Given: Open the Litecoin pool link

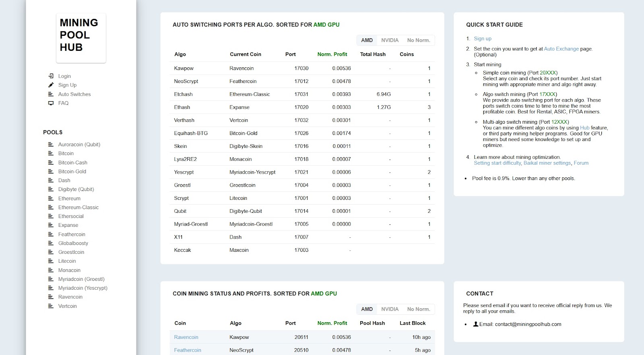Looking at the screenshot, I should click(x=67, y=261).
